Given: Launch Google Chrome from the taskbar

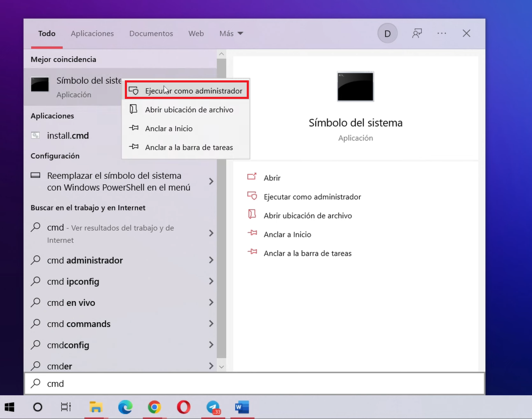Looking at the screenshot, I should (x=154, y=407).
